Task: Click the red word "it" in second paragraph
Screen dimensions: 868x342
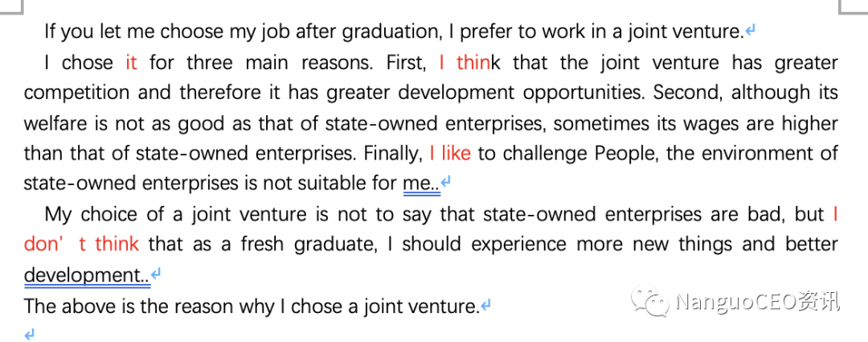Action: point(131,63)
